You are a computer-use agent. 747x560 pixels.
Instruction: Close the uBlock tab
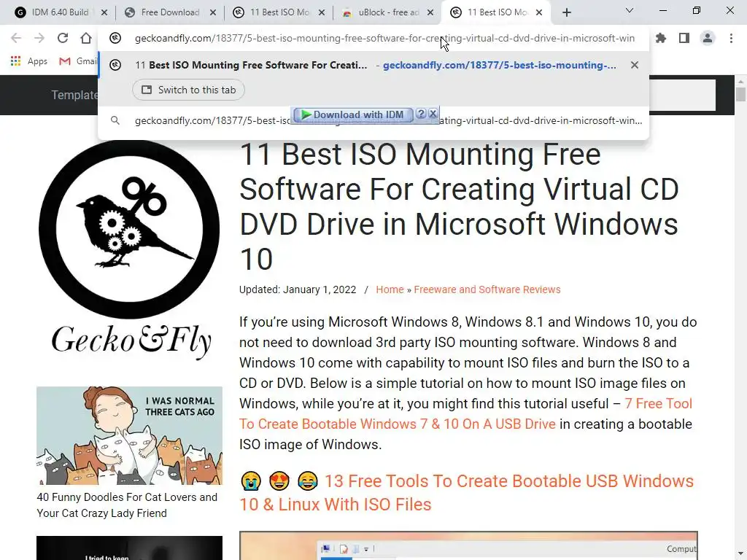[x=430, y=13]
